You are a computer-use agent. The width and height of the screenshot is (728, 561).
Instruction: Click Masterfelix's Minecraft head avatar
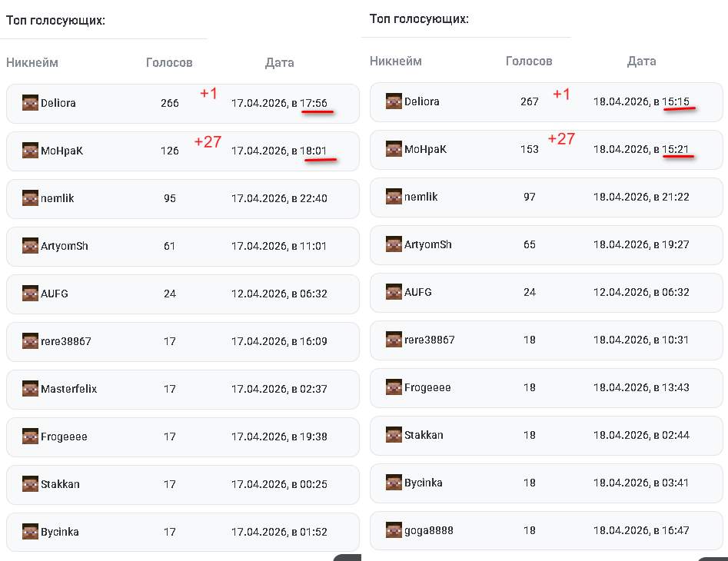point(30,389)
